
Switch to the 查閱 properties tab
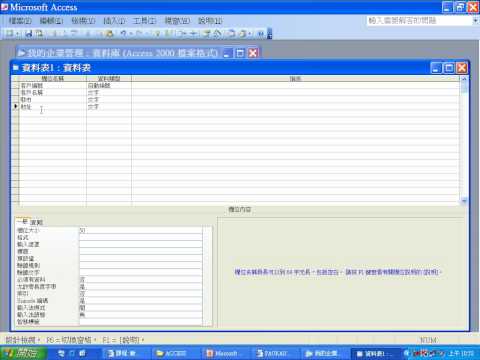[x=37, y=222]
